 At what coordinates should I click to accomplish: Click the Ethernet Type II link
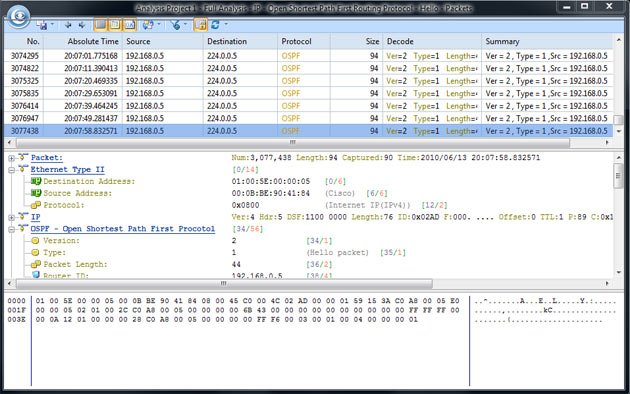(68, 169)
